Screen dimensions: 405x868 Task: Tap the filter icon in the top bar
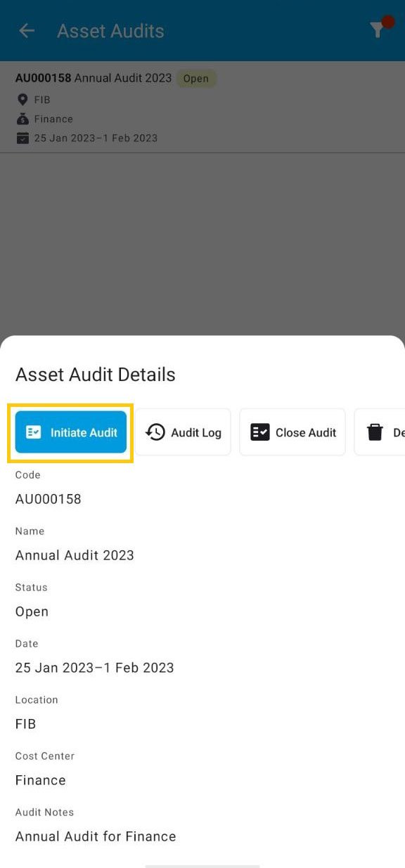click(378, 30)
